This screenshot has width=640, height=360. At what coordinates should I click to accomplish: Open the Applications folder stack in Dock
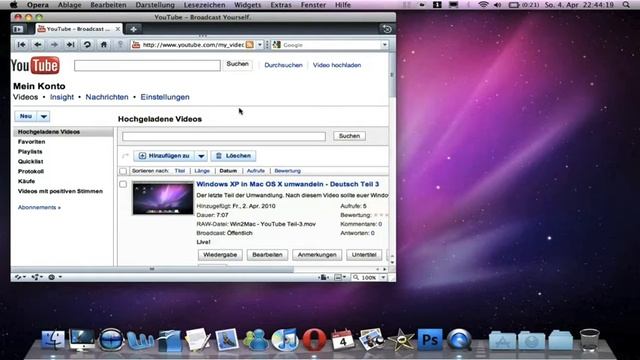click(x=502, y=340)
